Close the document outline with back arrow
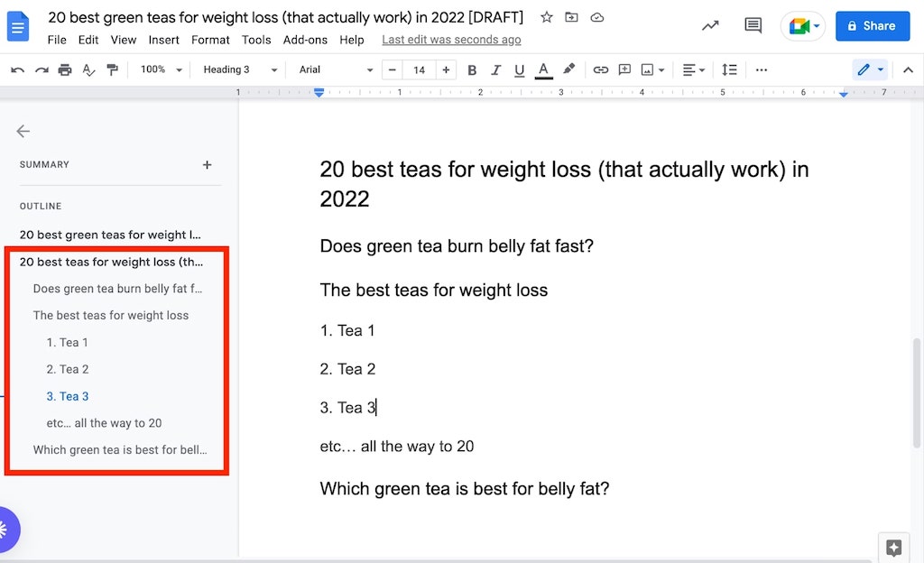Viewport: 924px width, 563px height. coord(23,131)
